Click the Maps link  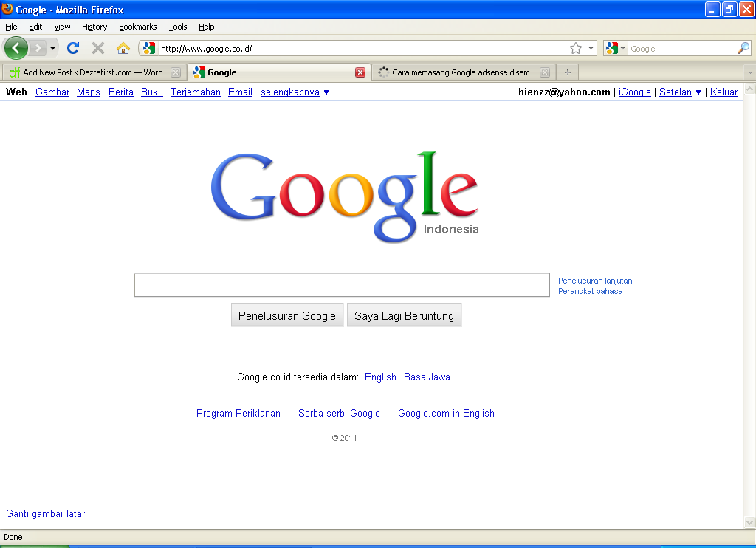coord(89,92)
